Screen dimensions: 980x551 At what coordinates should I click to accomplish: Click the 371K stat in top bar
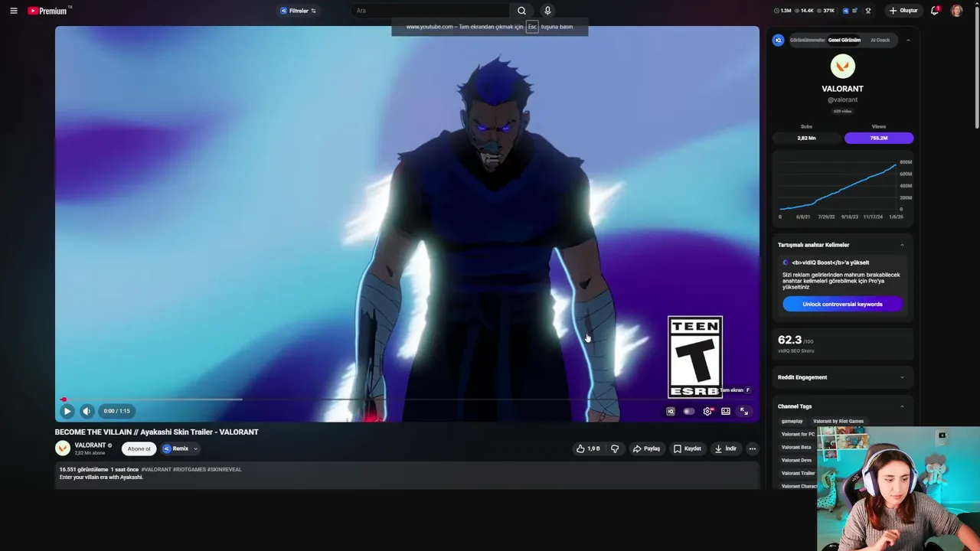tap(826, 11)
